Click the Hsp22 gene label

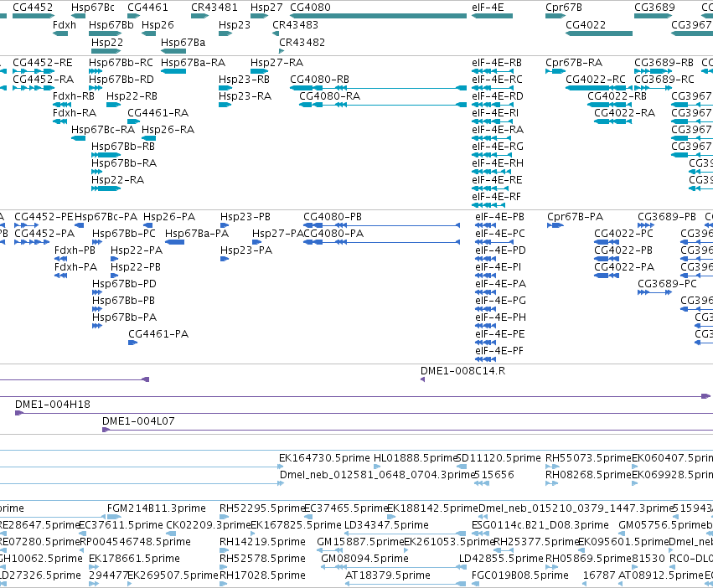click(x=107, y=42)
